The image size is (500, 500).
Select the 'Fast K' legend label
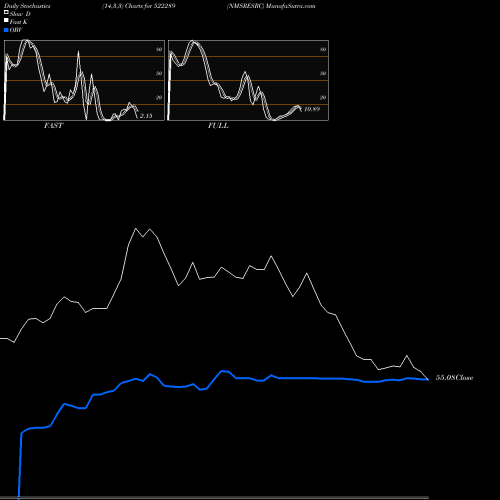(x=19, y=22)
